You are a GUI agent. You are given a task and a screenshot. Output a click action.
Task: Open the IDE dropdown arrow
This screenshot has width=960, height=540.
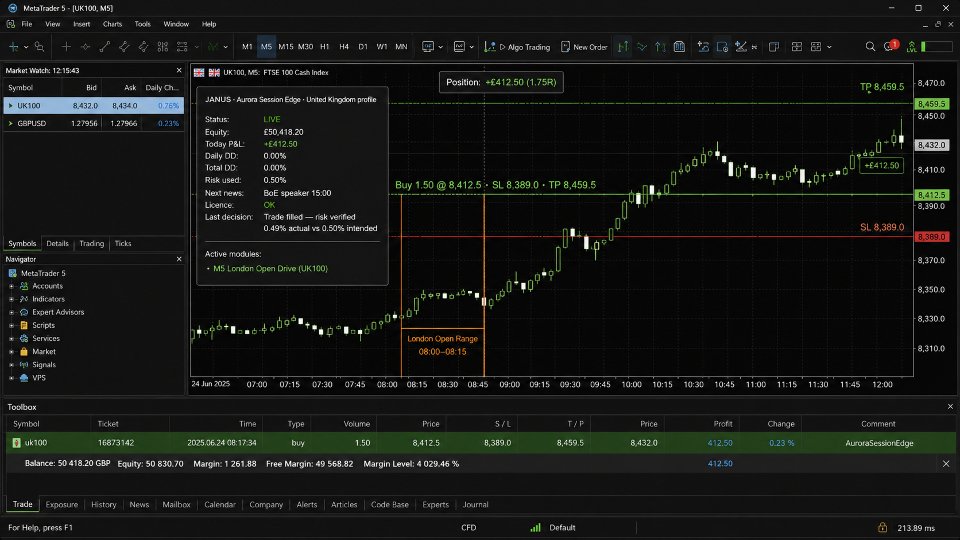tap(440, 47)
